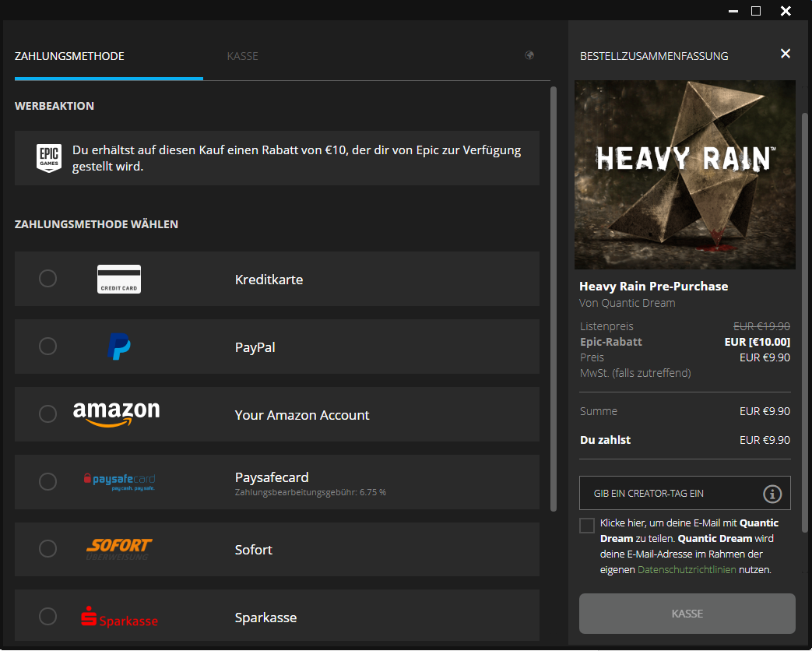Select Paysafecard radio button
The height and width of the screenshot is (651, 812).
47,482
